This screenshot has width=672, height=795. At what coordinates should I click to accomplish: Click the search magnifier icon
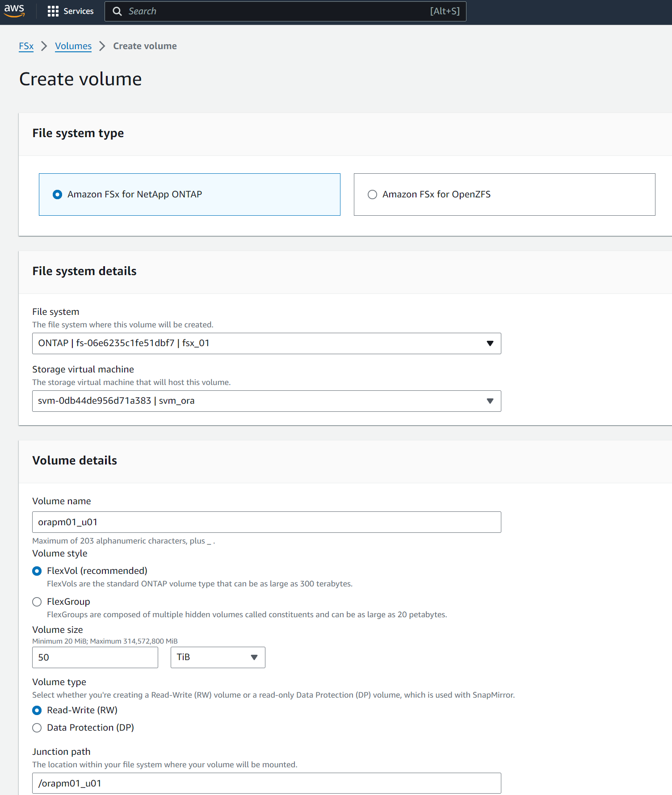pos(117,11)
